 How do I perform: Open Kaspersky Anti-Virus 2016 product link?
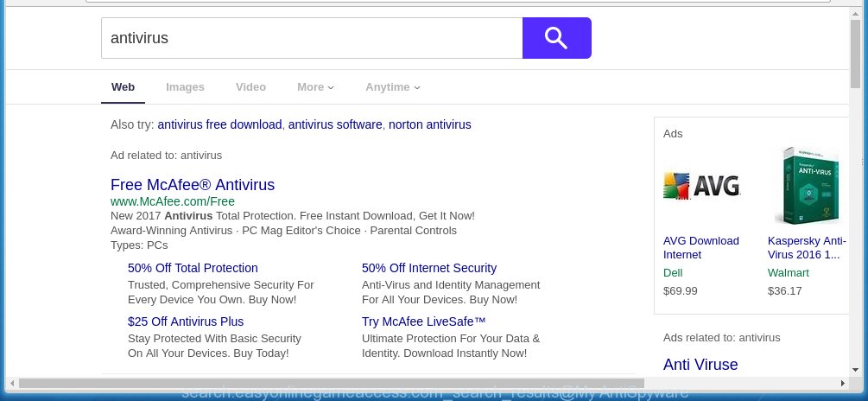[x=807, y=247]
